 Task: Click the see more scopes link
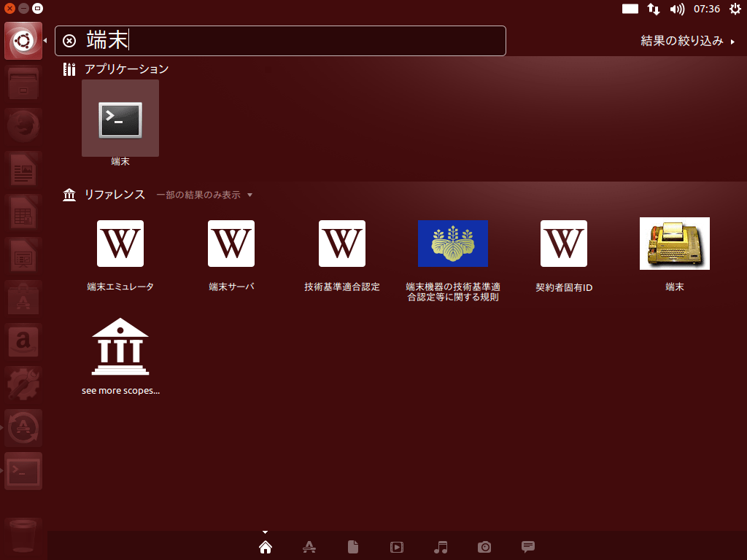[x=120, y=355]
